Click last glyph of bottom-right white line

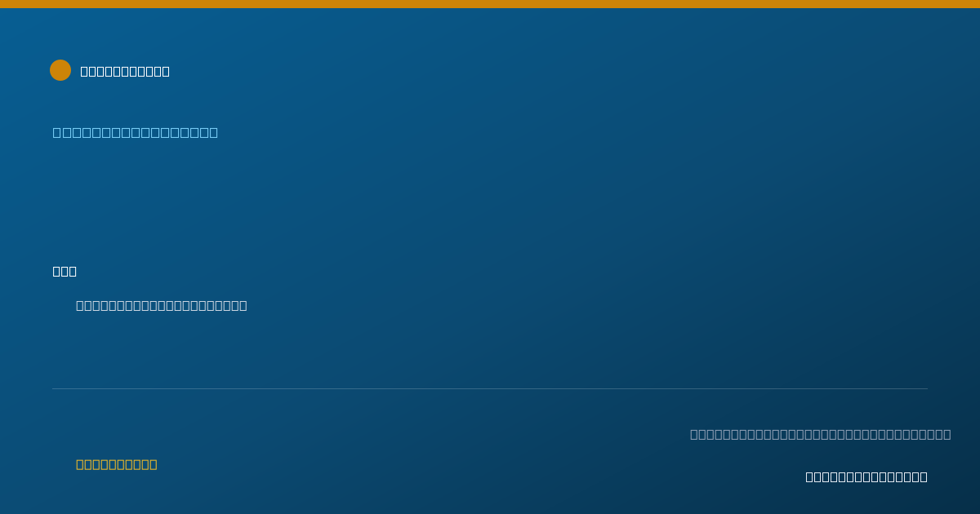[x=924, y=476]
